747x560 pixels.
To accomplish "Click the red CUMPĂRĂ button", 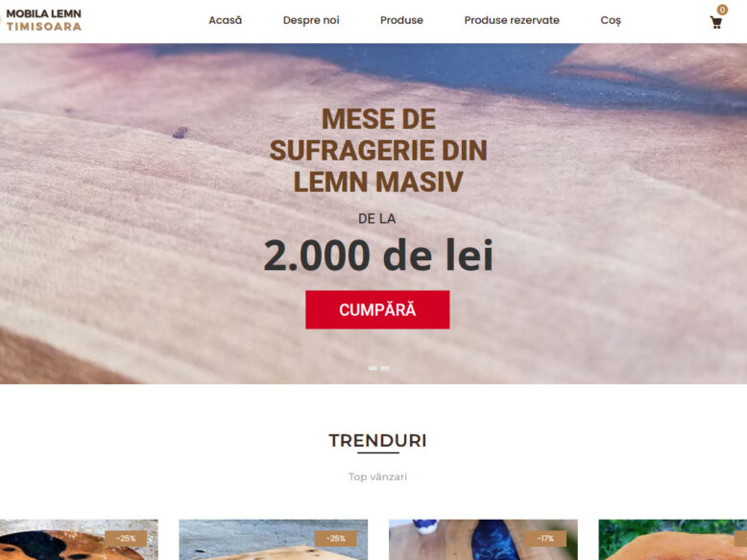I will coord(377,310).
